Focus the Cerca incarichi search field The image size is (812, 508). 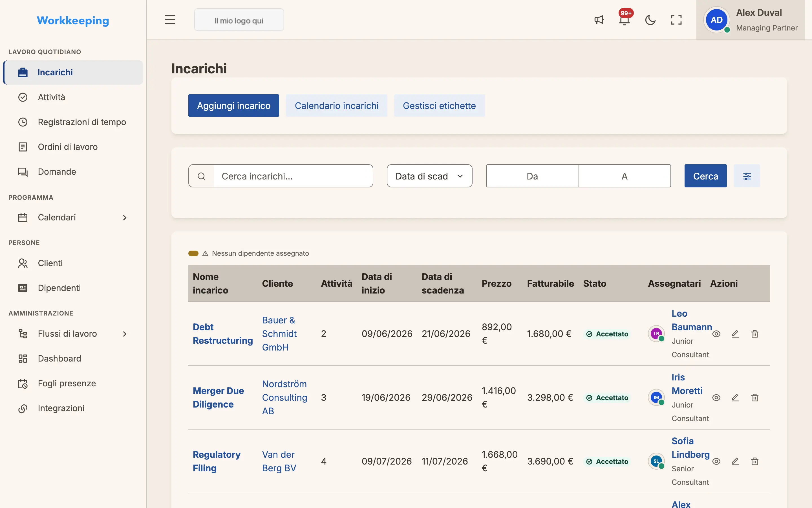click(x=281, y=176)
